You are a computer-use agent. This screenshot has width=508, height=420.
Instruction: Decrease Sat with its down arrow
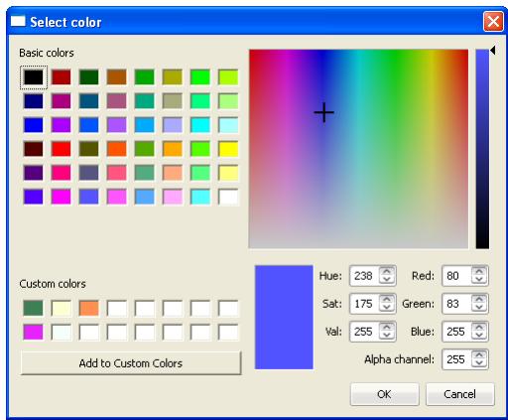pos(387,308)
